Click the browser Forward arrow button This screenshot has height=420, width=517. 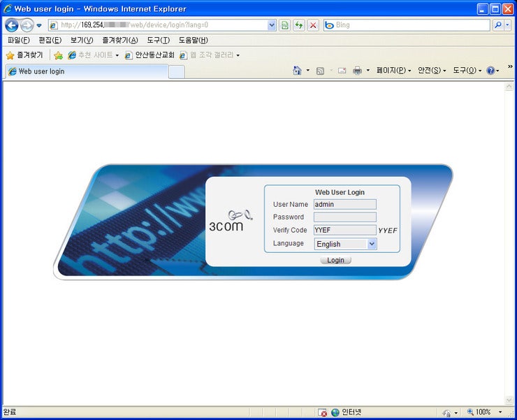(x=27, y=25)
